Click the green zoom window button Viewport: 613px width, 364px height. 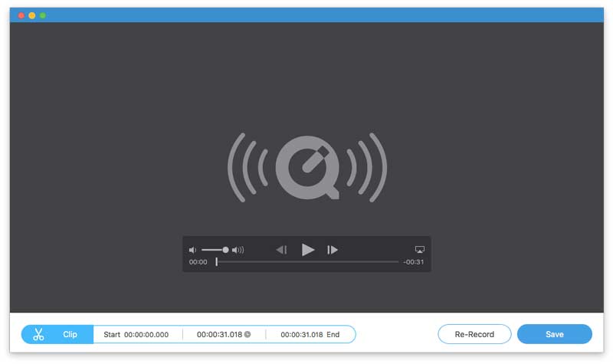pyautogui.click(x=43, y=15)
